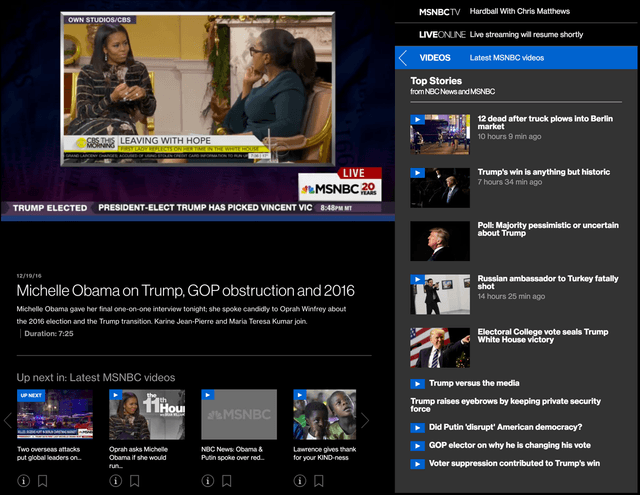
Task: Go back using the Videos panel chevron
Action: (x=403, y=58)
